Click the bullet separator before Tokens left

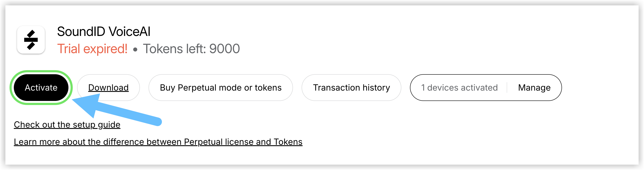pos(135,50)
